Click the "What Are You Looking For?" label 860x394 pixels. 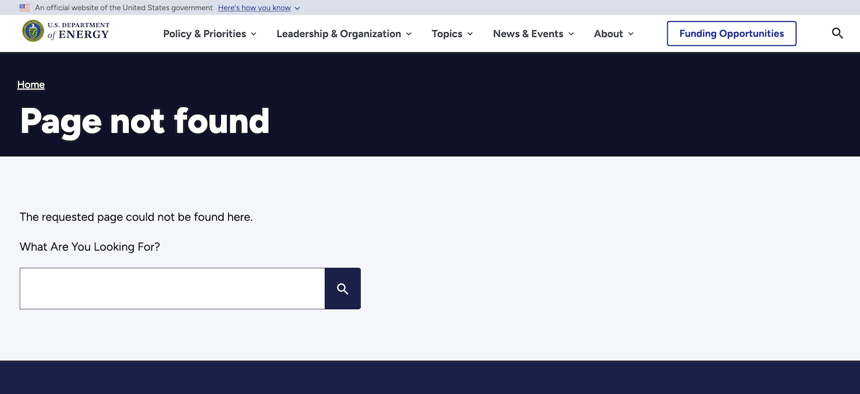pos(90,247)
